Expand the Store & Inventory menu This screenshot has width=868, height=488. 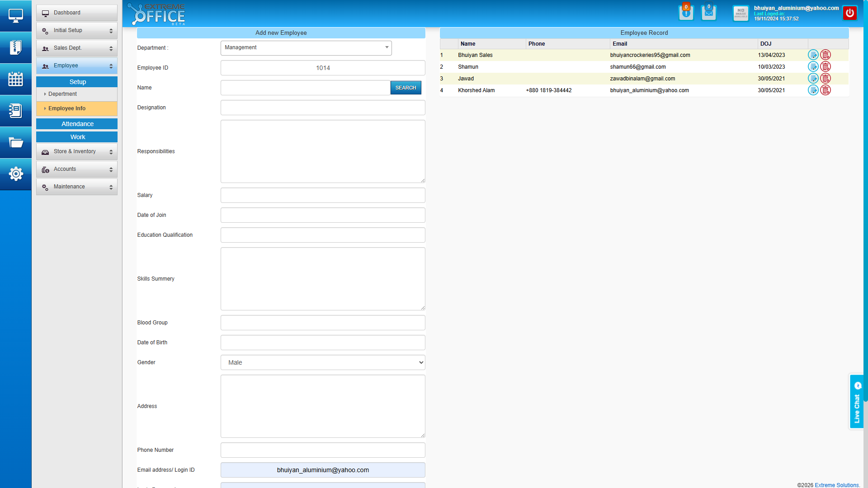point(77,152)
